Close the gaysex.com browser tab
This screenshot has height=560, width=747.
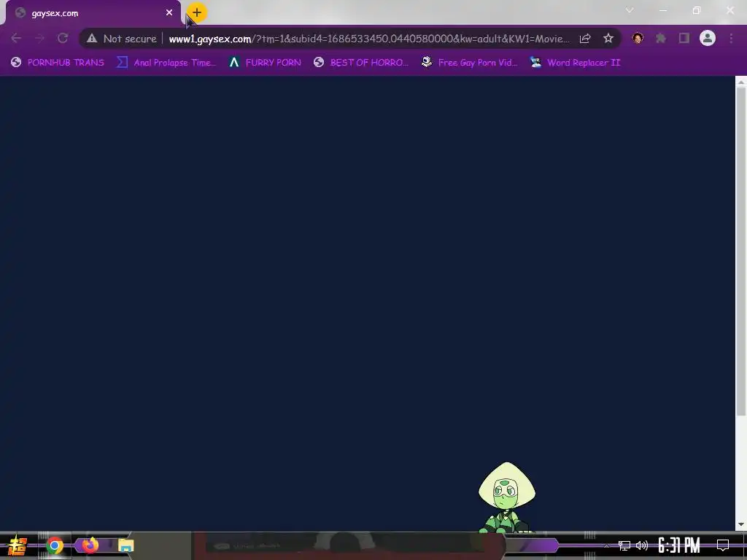point(169,13)
